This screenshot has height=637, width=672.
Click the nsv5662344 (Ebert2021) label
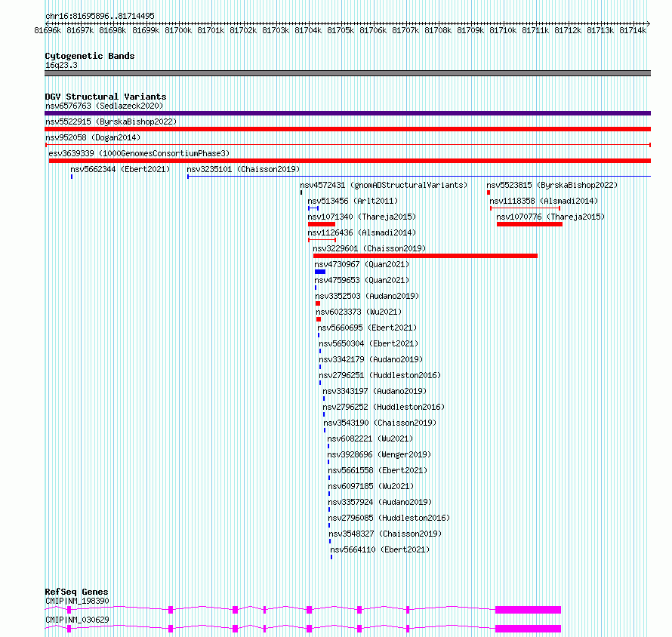click(120, 169)
